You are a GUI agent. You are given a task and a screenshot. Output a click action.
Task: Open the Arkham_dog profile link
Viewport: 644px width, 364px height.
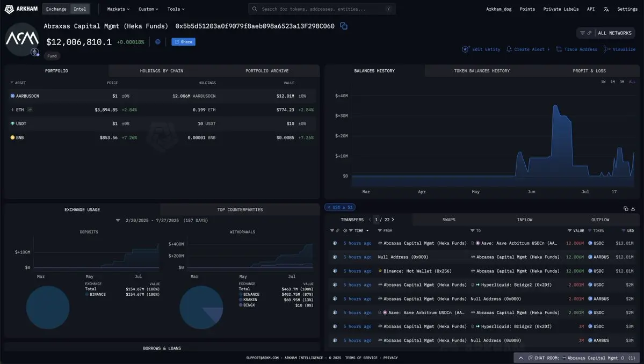point(498,9)
